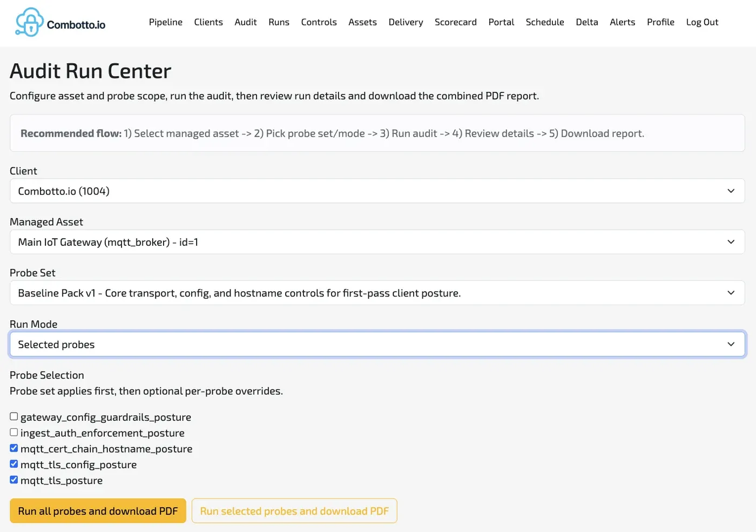756x532 pixels.
Task: Deselect the mqtt_tls_posture checkbox
Action: [x=13, y=479]
